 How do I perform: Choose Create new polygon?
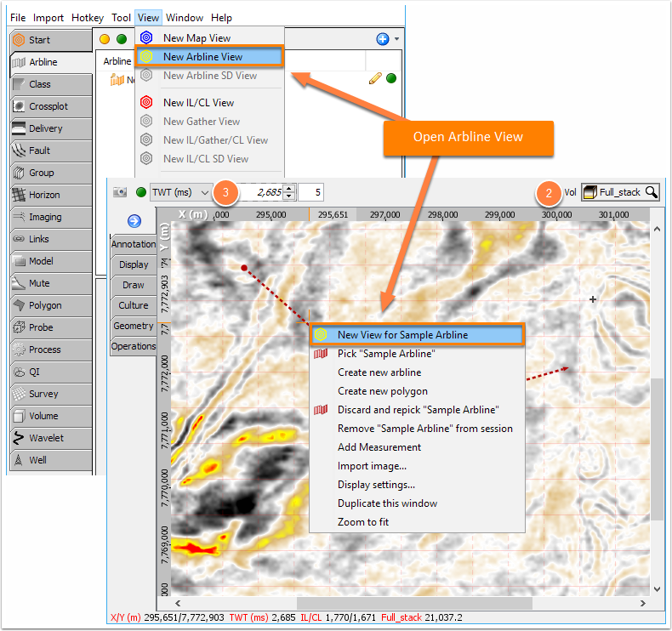click(417, 391)
